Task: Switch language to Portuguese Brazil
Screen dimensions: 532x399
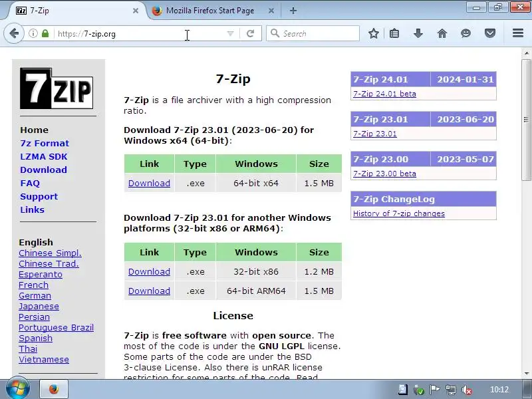Action: click(56, 328)
